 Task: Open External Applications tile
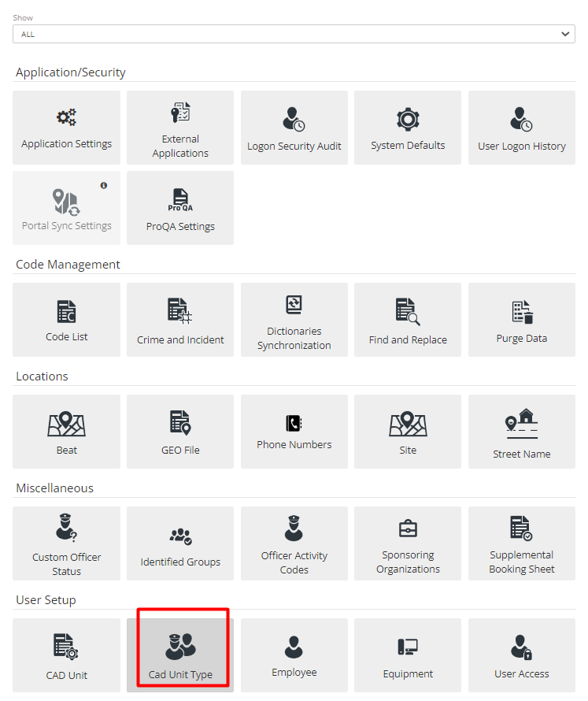[180, 128]
